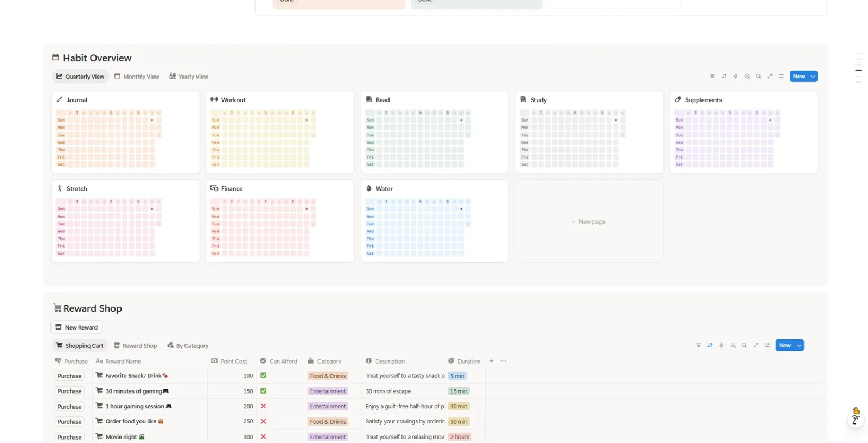Viewport: 868px width, 443px height.
Task: Open filter icon in Habit Overview toolbar
Action: click(x=712, y=77)
